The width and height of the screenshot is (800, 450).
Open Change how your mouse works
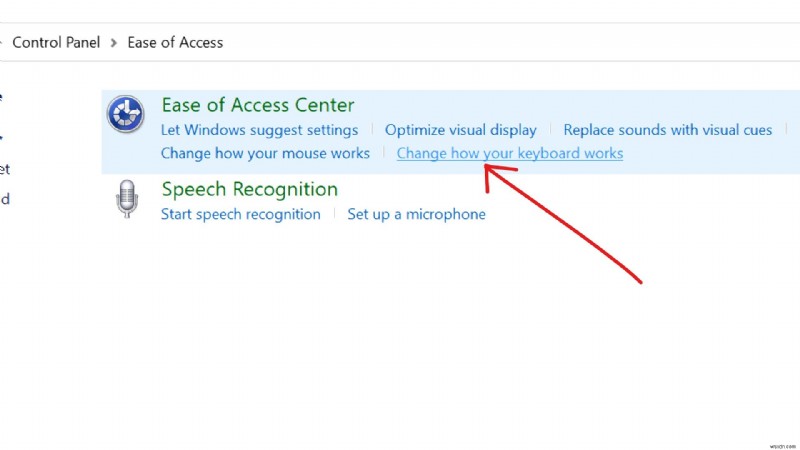click(x=265, y=154)
